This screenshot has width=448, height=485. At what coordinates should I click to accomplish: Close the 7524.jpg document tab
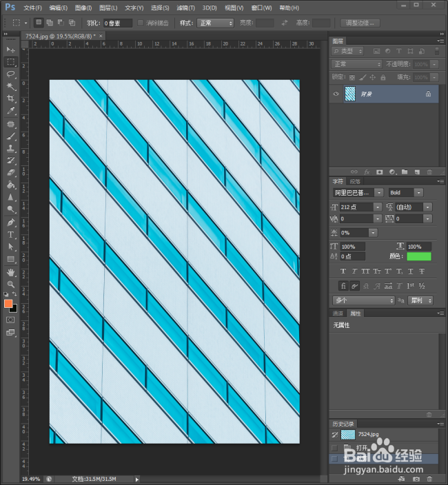pos(101,36)
